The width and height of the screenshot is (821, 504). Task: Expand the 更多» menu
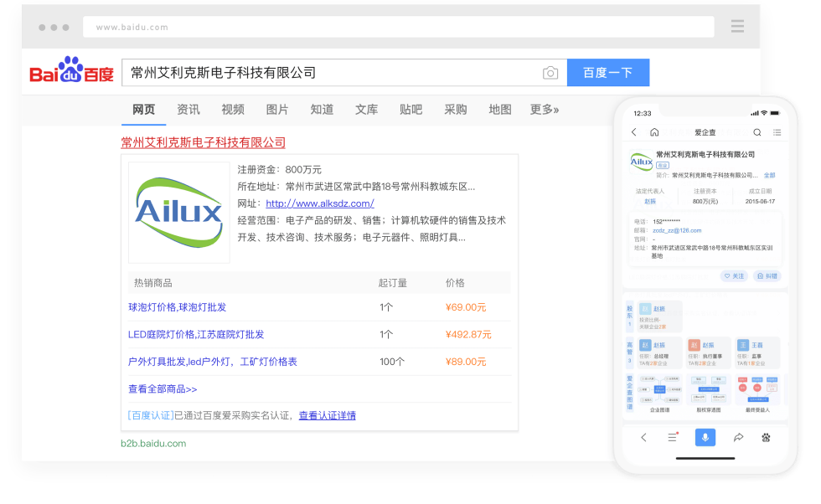pos(544,110)
